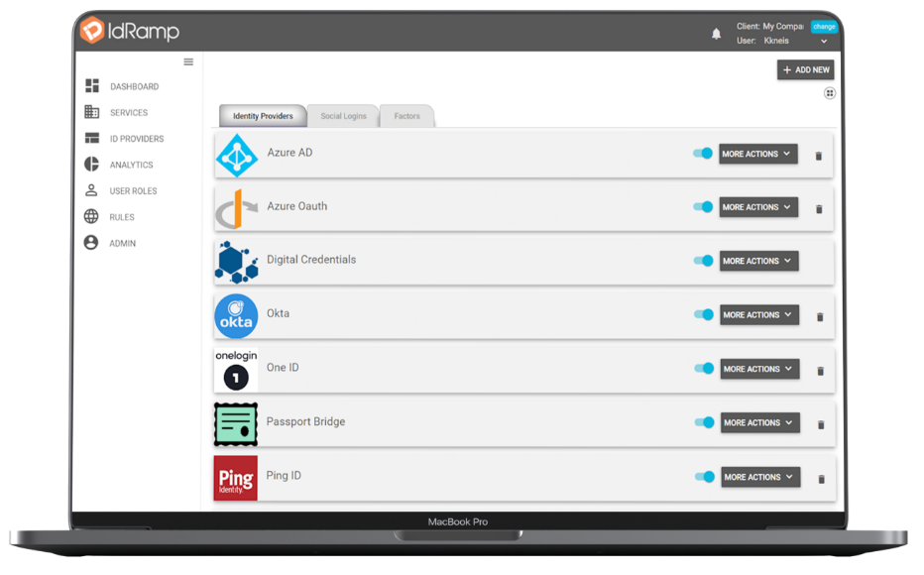The image size is (924, 575).
Task: Switch to the Social Logins tab
Action: 344,116
